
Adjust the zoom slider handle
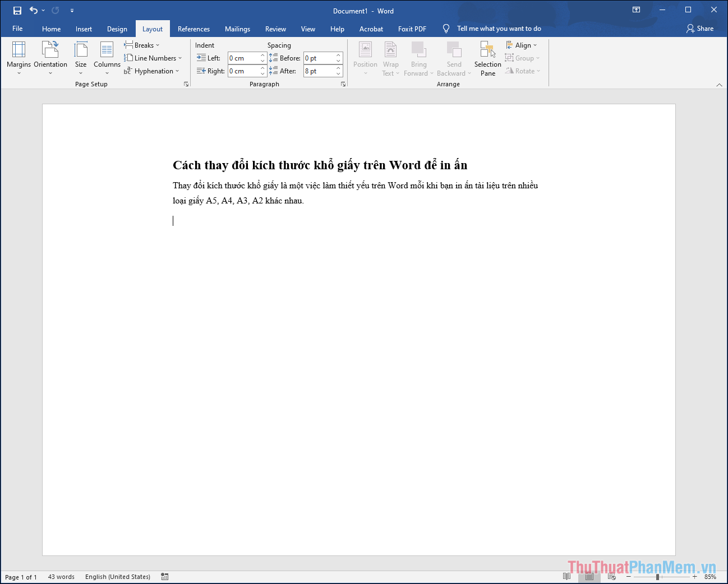tap(657, 577)
